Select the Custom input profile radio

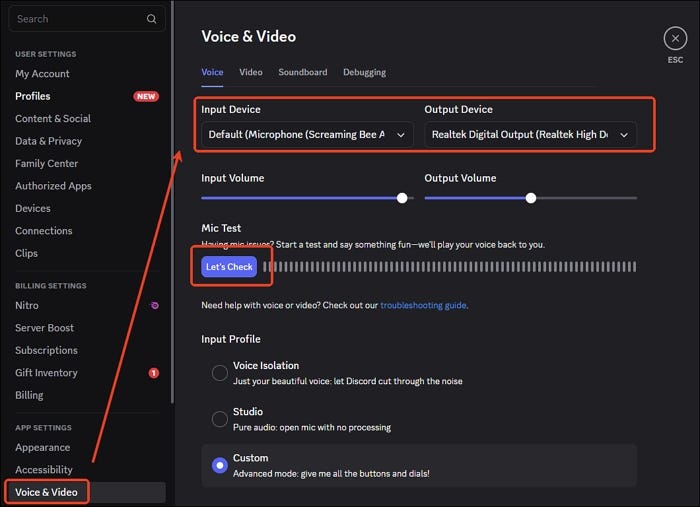coord(220,465)
